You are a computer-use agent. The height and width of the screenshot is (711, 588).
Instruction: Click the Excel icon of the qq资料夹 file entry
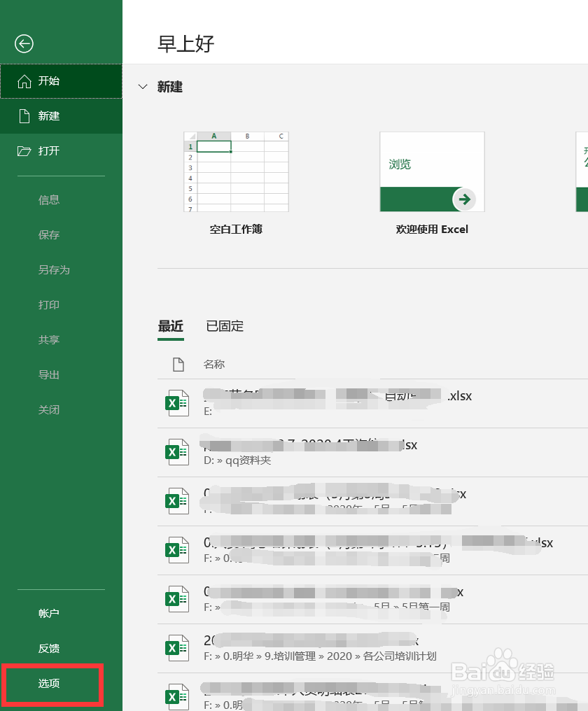177,451
